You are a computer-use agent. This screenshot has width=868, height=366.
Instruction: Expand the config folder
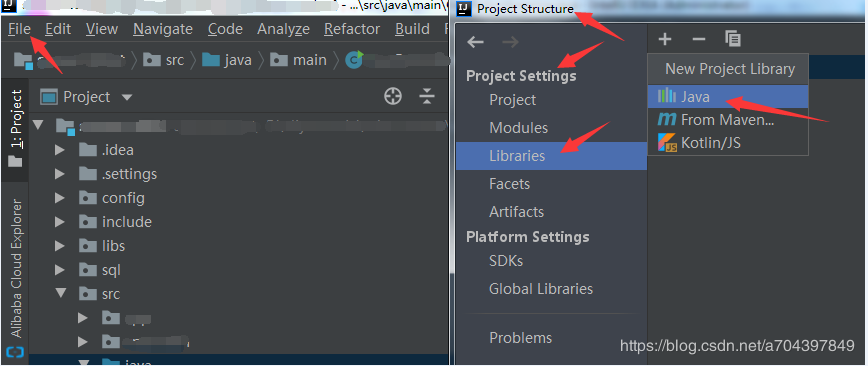(60, 198)
